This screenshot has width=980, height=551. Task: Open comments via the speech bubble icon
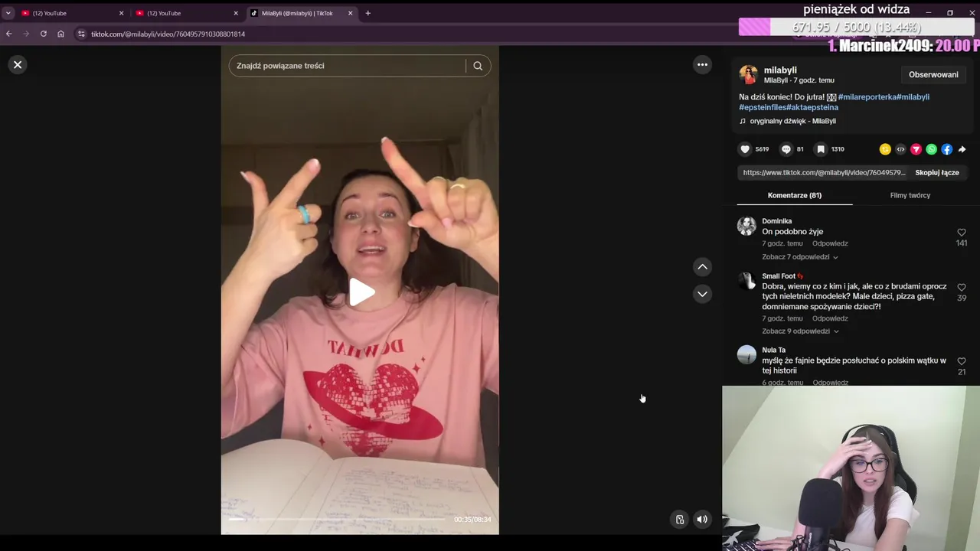786,149
